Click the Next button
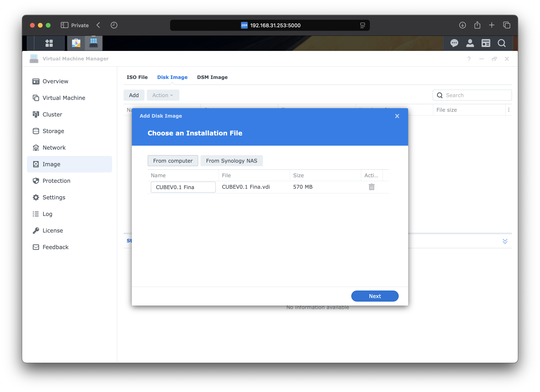Screen dimensions: 540x392 pyautogui.click(x=375, y=296)
